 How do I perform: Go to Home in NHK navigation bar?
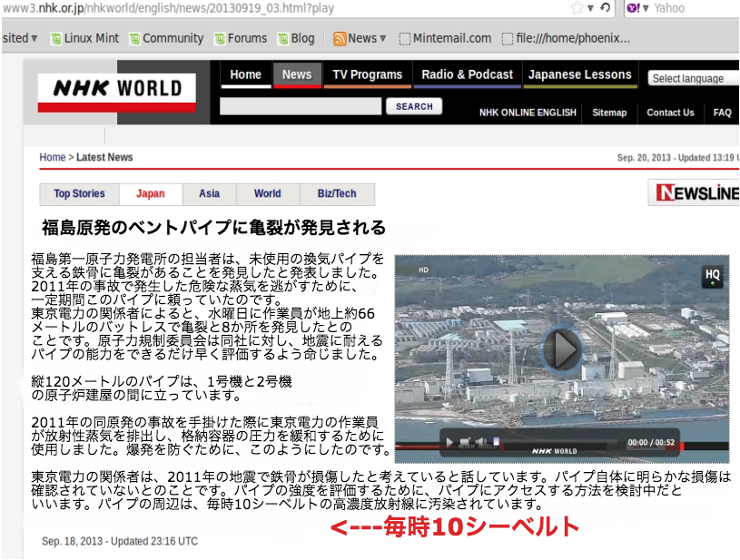[245, 74]
